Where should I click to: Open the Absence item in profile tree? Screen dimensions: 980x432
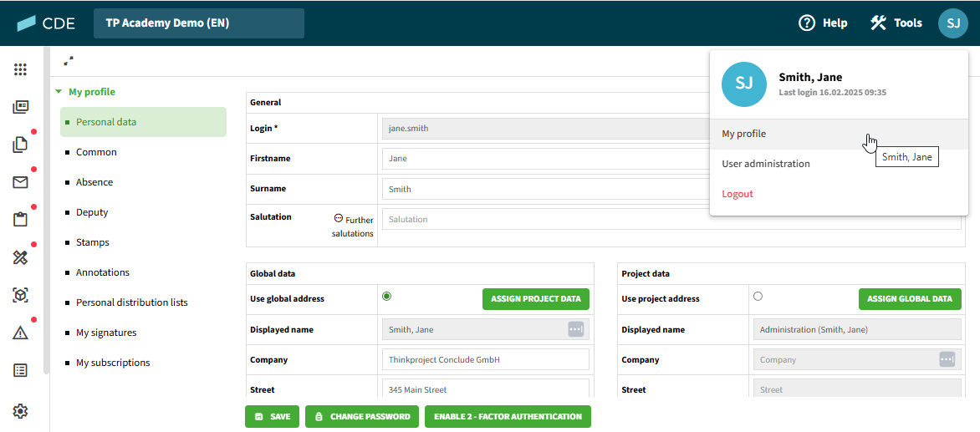(94, 182)
